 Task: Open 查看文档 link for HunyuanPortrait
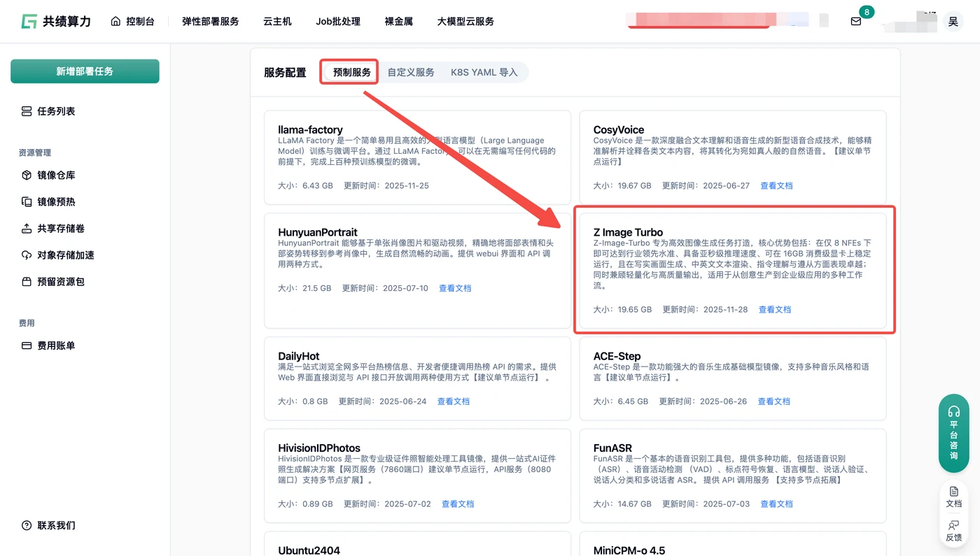[455, 288]
